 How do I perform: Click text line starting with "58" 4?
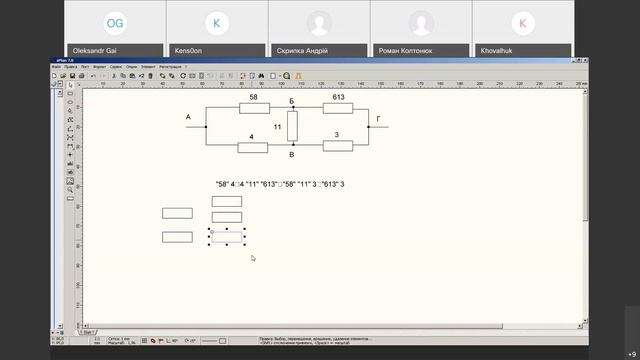(280, 184)
